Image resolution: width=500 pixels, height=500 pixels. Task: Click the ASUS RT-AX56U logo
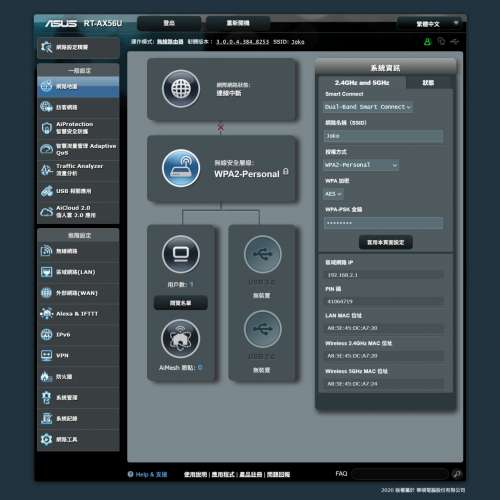point(83,23)
